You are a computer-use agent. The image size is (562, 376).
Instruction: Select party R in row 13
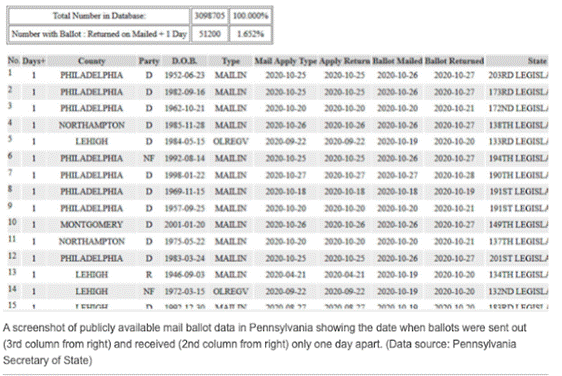pyautogui.click(x=149, y=275)
